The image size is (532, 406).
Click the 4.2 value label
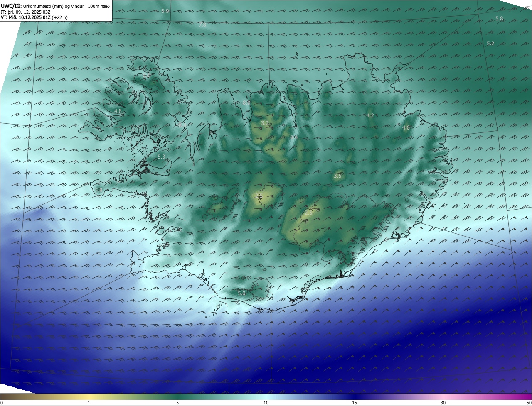click(370, 115)
